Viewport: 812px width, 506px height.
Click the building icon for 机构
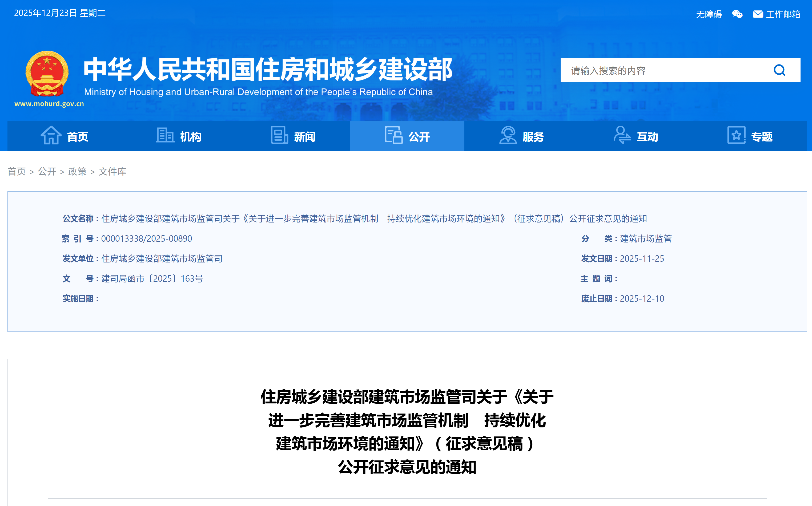[x=165, y=136]
